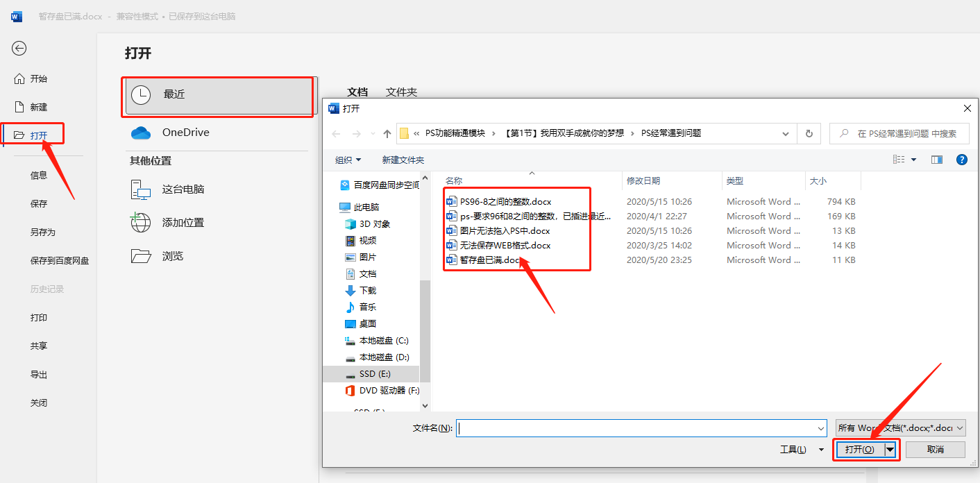Open the 组织 dropdown menu
This screenshot has width=980, height=483.
(x=348, y=160)
